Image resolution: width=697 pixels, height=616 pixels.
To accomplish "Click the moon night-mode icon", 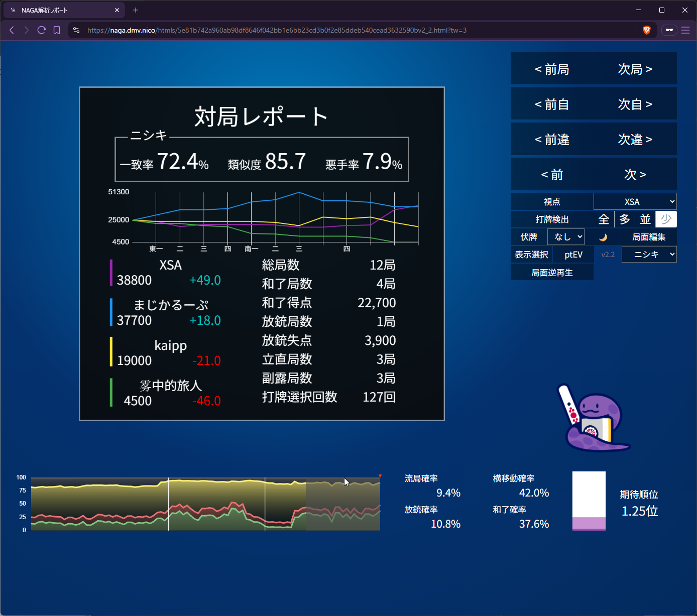I will [603, 237].
